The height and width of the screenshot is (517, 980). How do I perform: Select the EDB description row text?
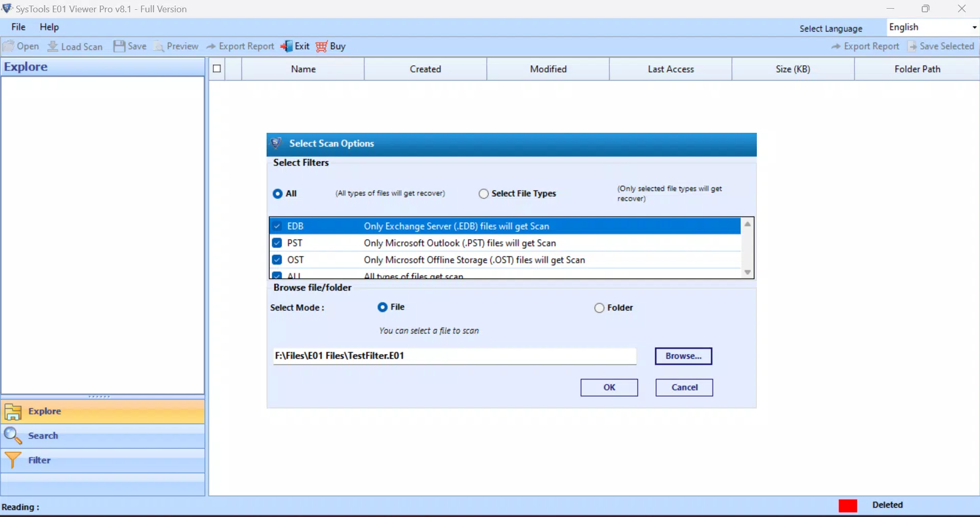click(x=457, y=226)
